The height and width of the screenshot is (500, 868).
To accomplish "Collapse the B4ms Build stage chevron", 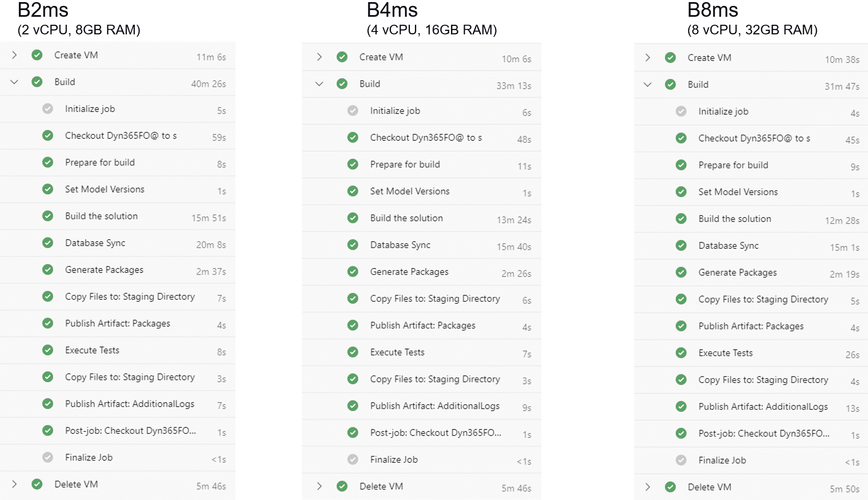I will coord(319,84).
